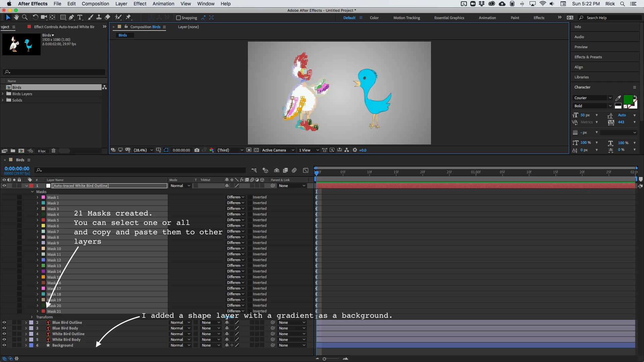Expand Mask 1 properties
Viewport: 644px width, 362px height.
click(38, 197)
